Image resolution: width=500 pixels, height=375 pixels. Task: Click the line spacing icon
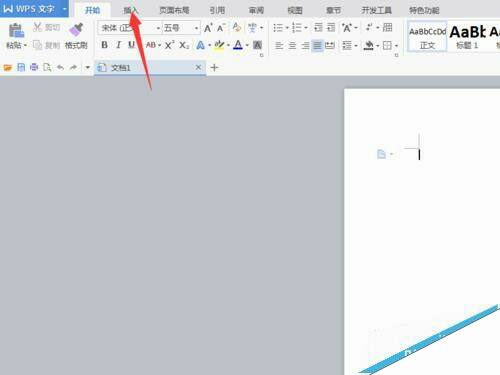point(347,45)
